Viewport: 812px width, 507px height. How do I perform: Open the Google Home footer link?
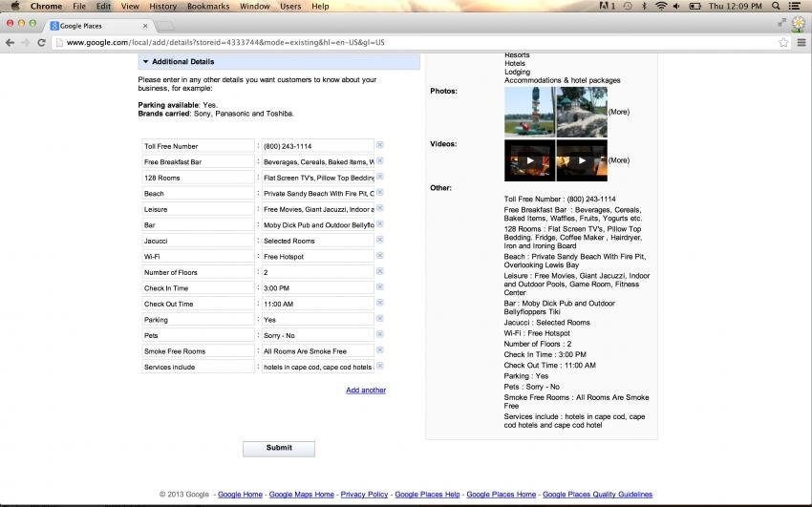240,494
